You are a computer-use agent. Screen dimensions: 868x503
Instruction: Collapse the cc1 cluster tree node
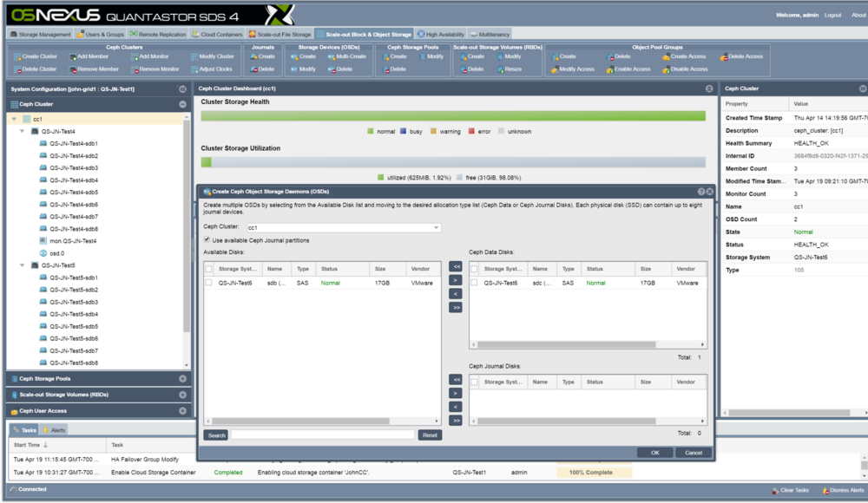(14, 119)
